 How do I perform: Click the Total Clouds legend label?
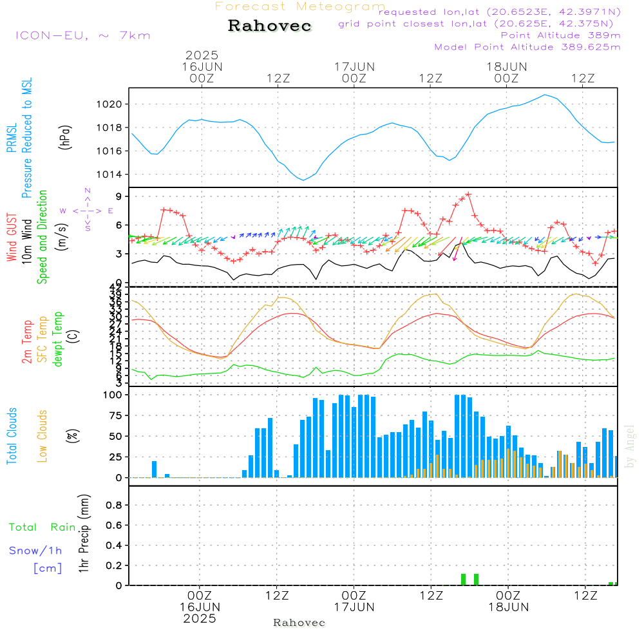(12, 436)
